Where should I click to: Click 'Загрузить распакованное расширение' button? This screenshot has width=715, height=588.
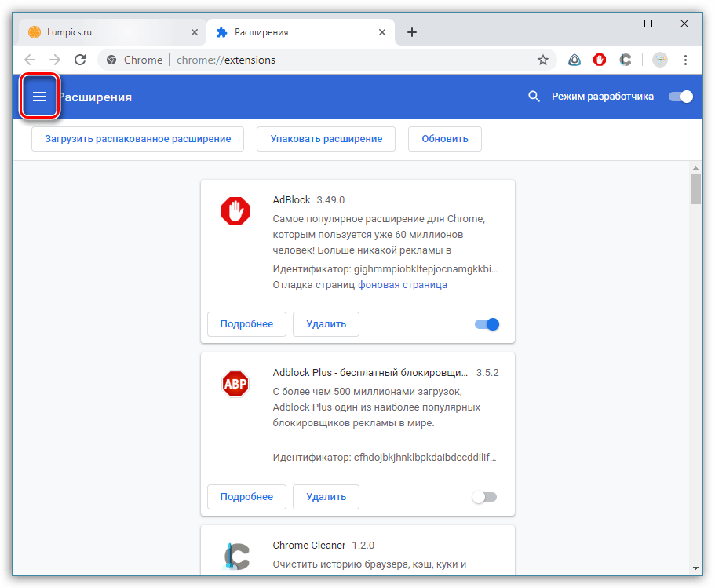137,139
